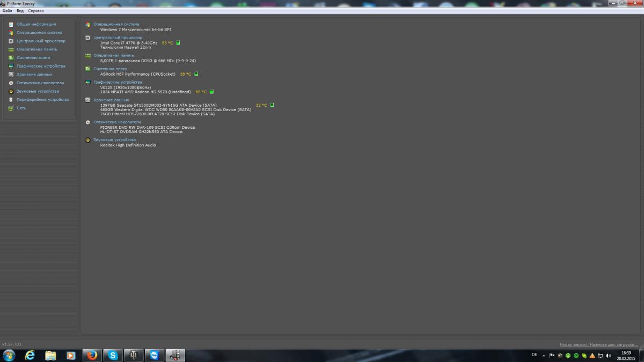Screen dimensions: 644x362
Task: Open the Операционная система heading link in summary
Action: click(116, 24)
